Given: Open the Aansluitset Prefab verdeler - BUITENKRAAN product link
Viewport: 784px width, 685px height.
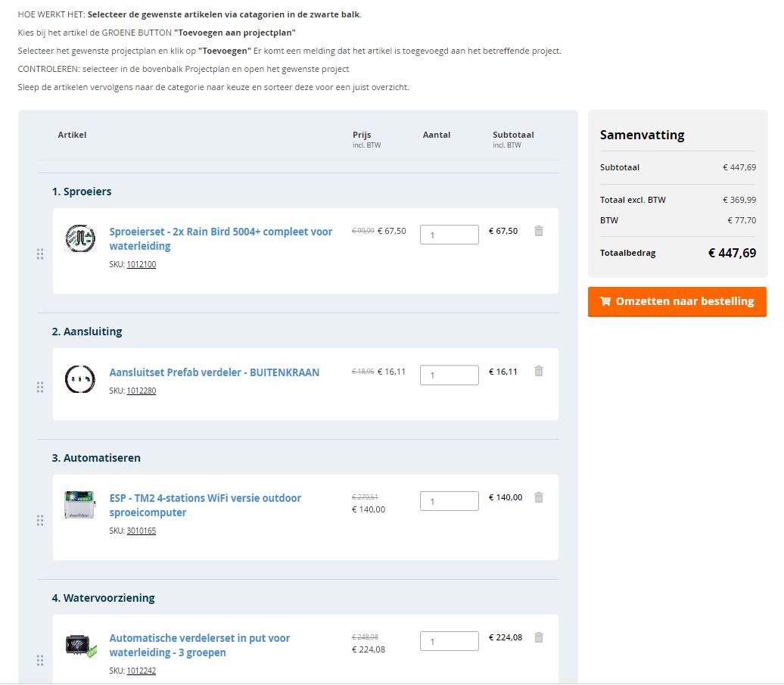Looking at the screenshot, I should pyautogui.click(x=215, y=372).
